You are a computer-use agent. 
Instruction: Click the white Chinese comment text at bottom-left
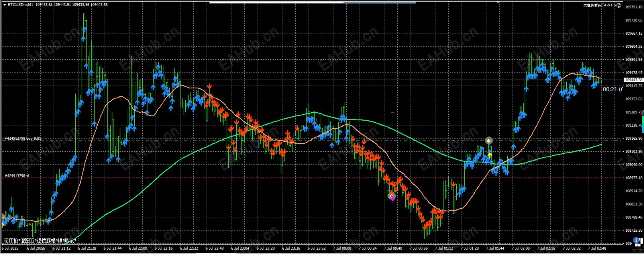pos(39,240)
